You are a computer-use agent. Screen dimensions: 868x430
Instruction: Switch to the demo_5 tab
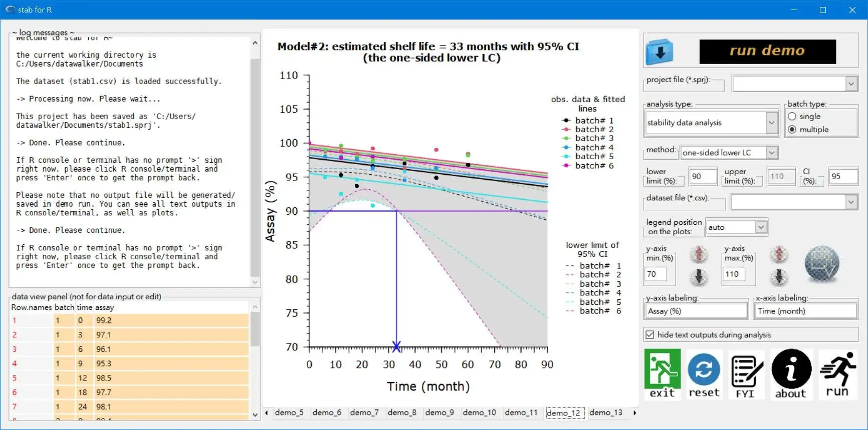click(289, 412)
